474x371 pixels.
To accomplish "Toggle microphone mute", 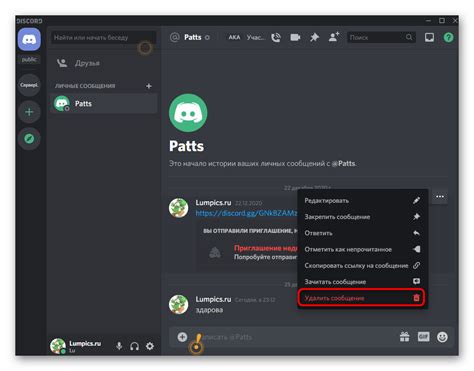I will pos(119,346).
